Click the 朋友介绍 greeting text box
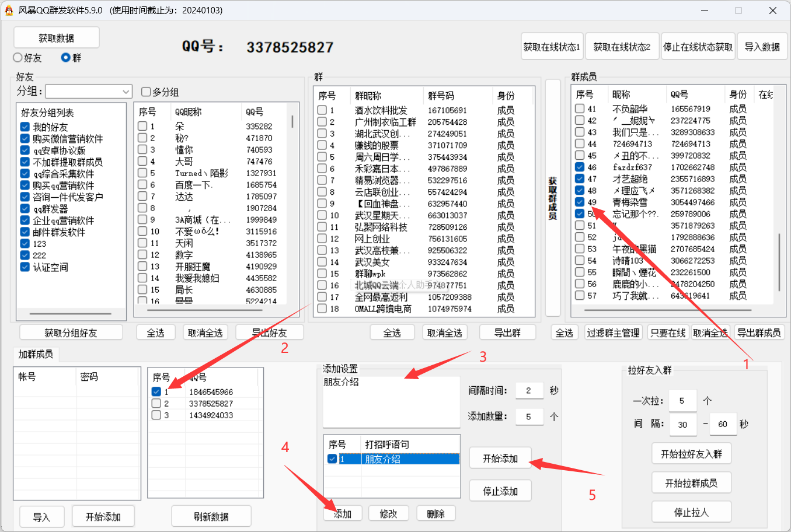 (392, 402)
